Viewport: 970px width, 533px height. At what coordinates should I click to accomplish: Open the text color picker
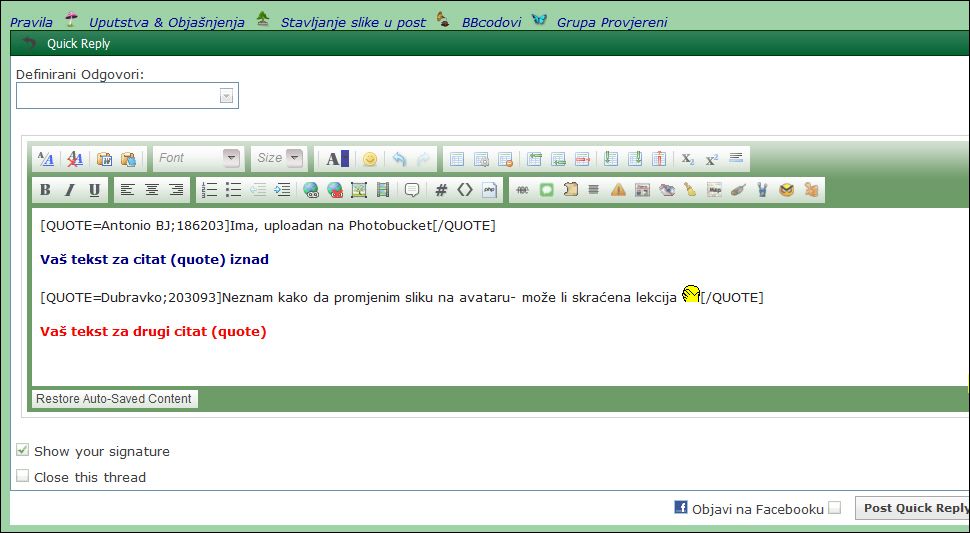coord(338,159)
